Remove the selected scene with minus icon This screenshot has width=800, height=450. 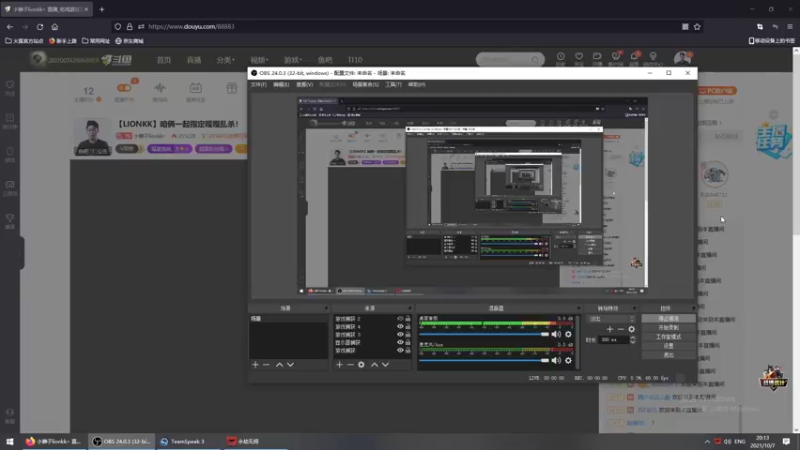266,365
